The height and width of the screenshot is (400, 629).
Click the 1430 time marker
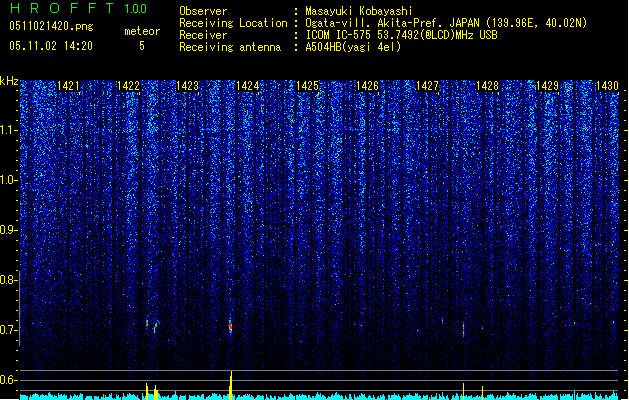point(607,86)
